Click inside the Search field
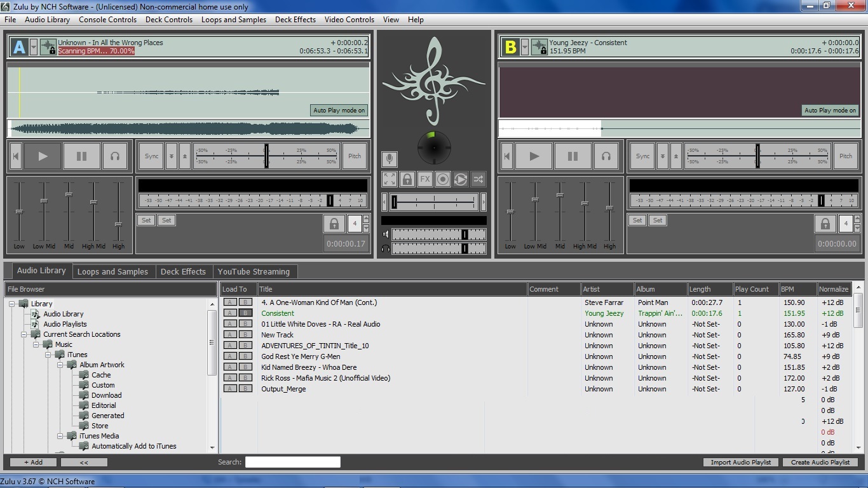 (x=292, y=462)
